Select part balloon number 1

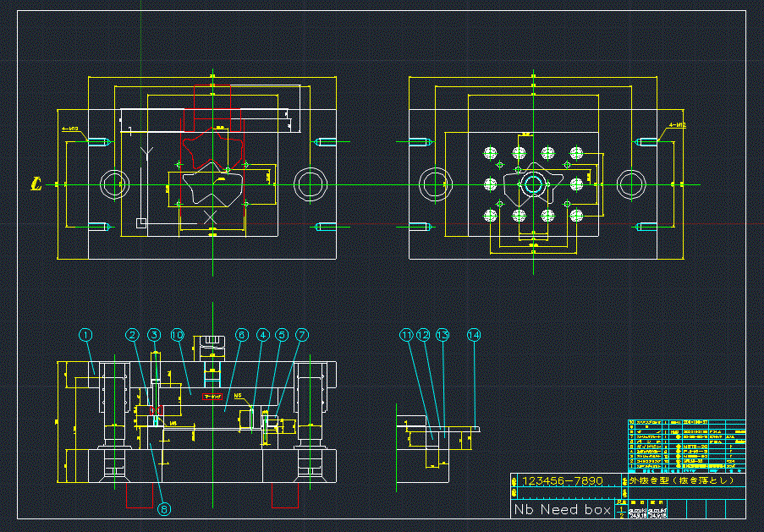pos(85,335)
